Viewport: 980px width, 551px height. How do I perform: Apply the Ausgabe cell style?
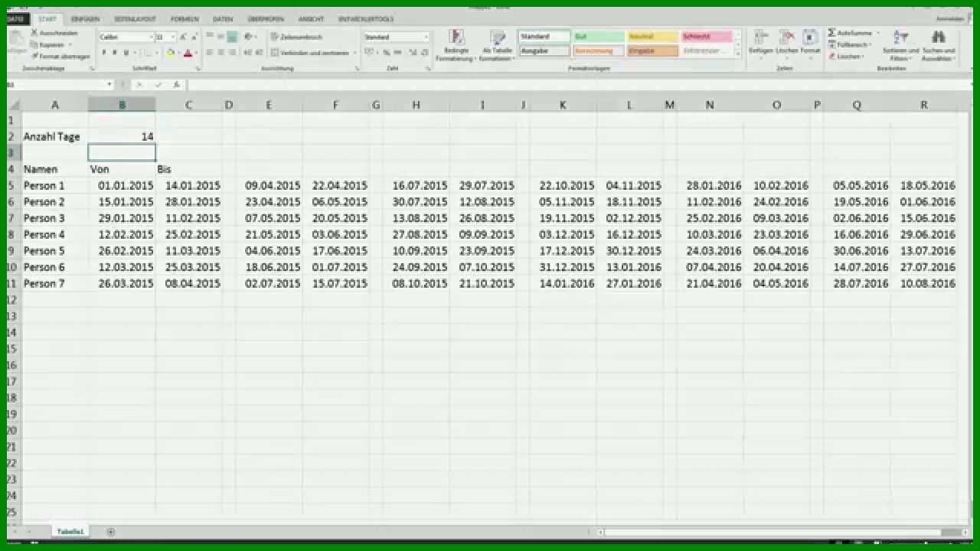coord(544,51)
